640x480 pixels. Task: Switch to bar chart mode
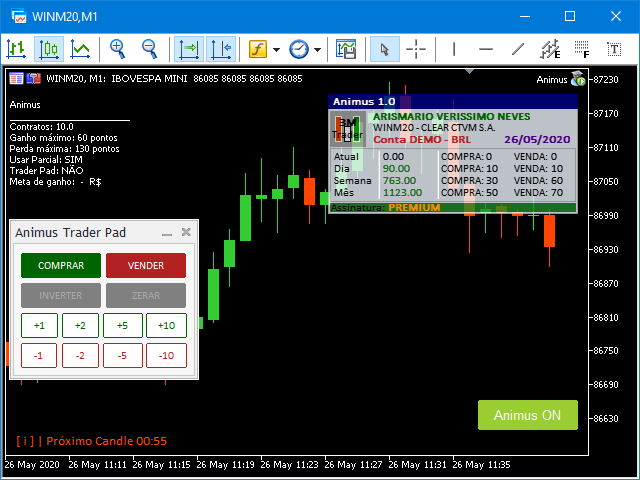click(x=16, y=49)
